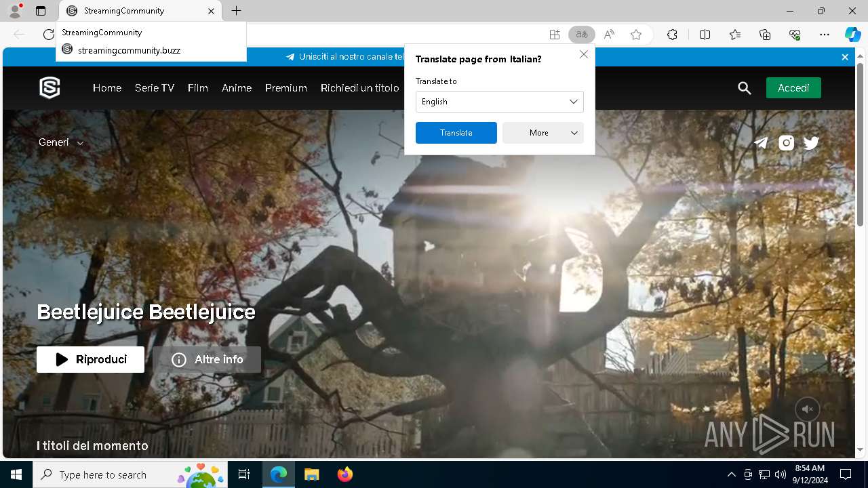Screen dimensions: 868x488
Task: Click the app available icon in address bar
Action: (x=555, y=35)
